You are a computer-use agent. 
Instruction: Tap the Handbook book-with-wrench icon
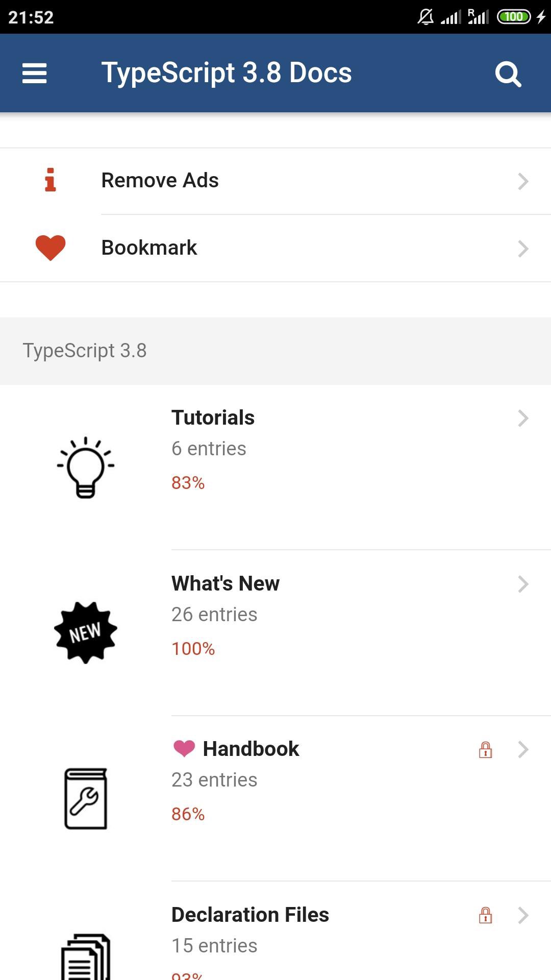pos(86,798)
